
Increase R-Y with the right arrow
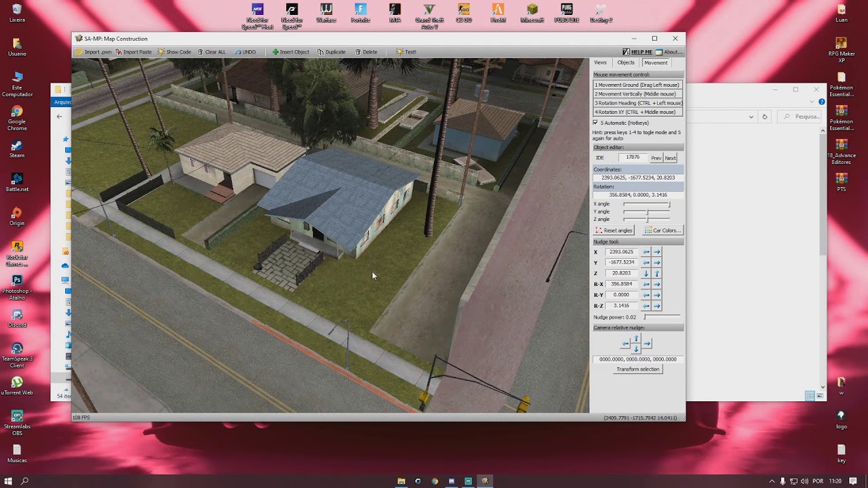tap(656, 295)
